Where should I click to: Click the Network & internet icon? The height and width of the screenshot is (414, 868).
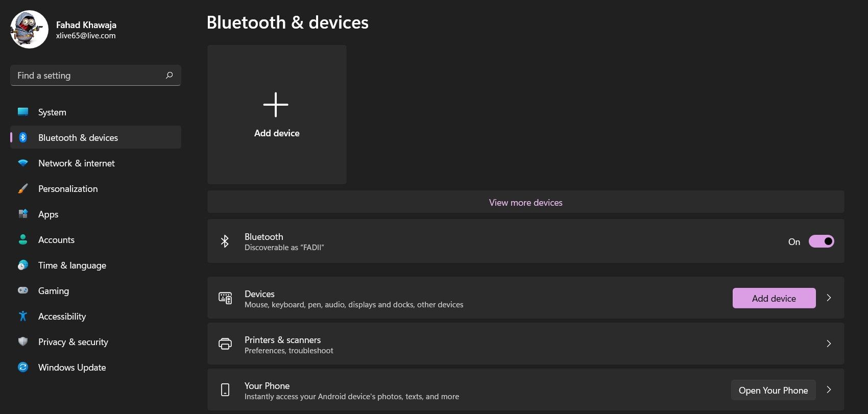click(x=23, y=163)
